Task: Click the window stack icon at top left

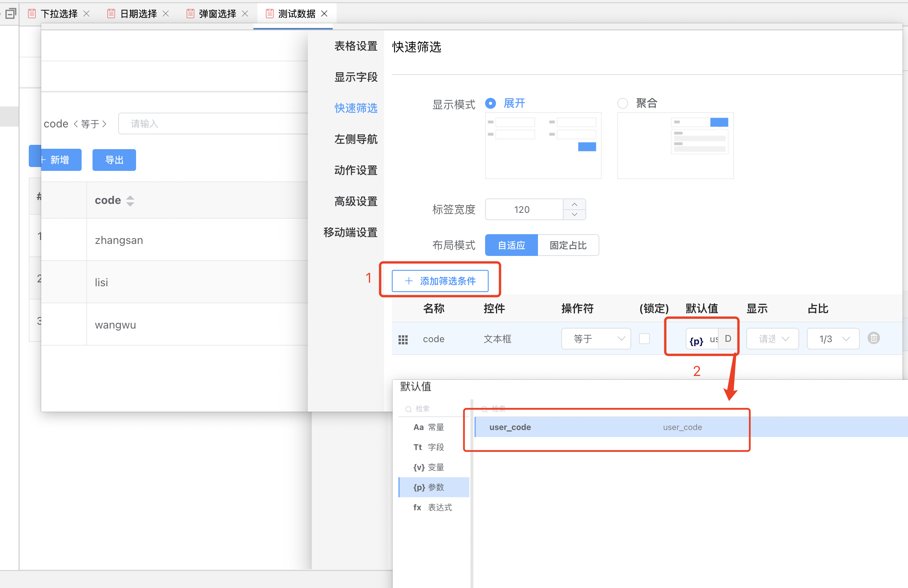Action: [x=10, y=14]
